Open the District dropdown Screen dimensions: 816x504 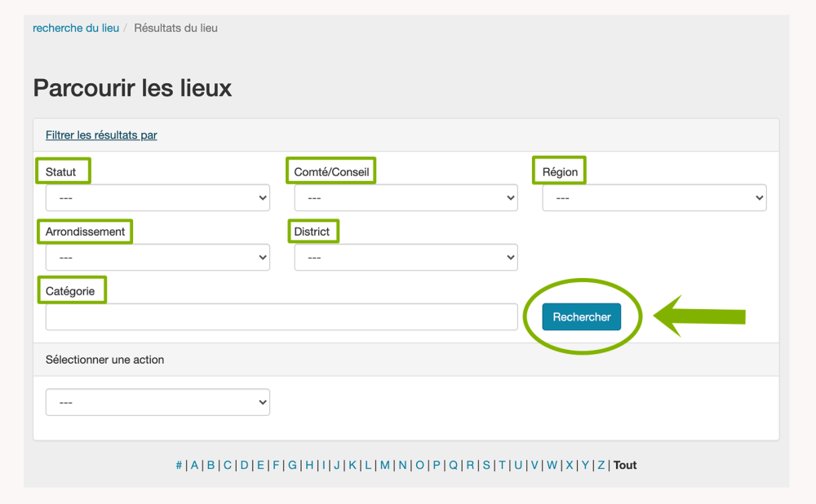click(x=406, y=257)
